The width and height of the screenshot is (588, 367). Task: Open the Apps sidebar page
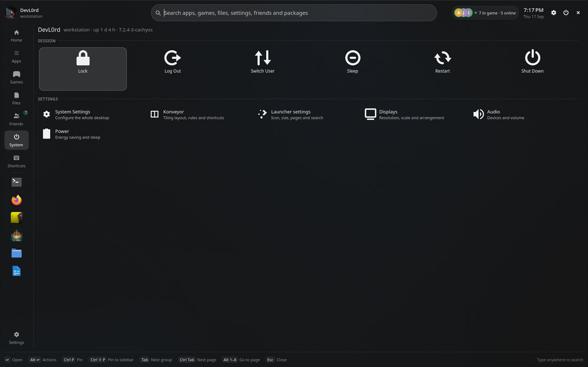coord(17,56)
